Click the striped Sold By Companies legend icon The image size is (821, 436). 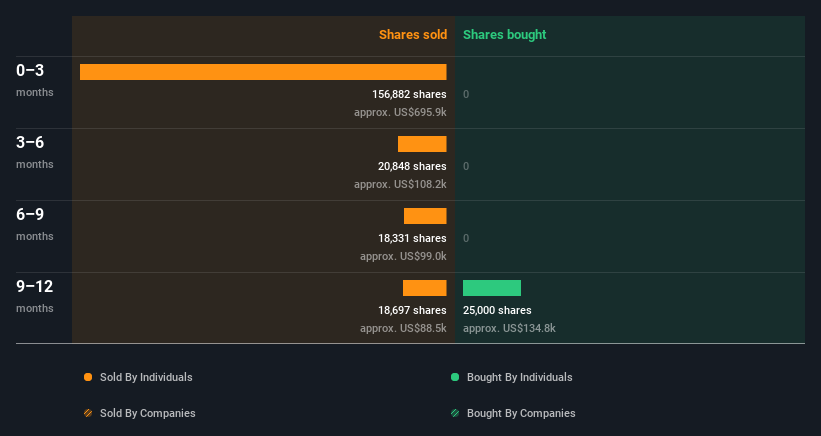88,413
